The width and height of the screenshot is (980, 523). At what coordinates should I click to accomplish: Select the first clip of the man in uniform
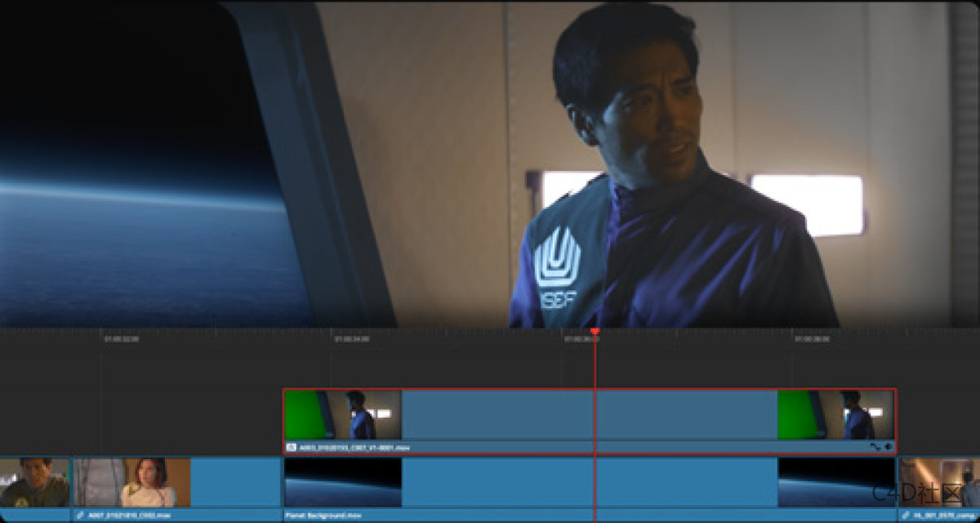coord(35,489)
